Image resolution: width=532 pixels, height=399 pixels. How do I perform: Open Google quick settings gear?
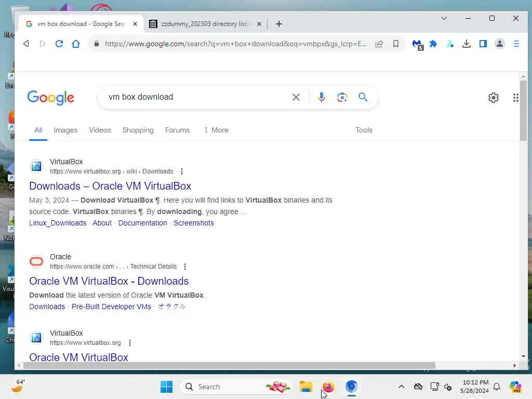(494, 98)
